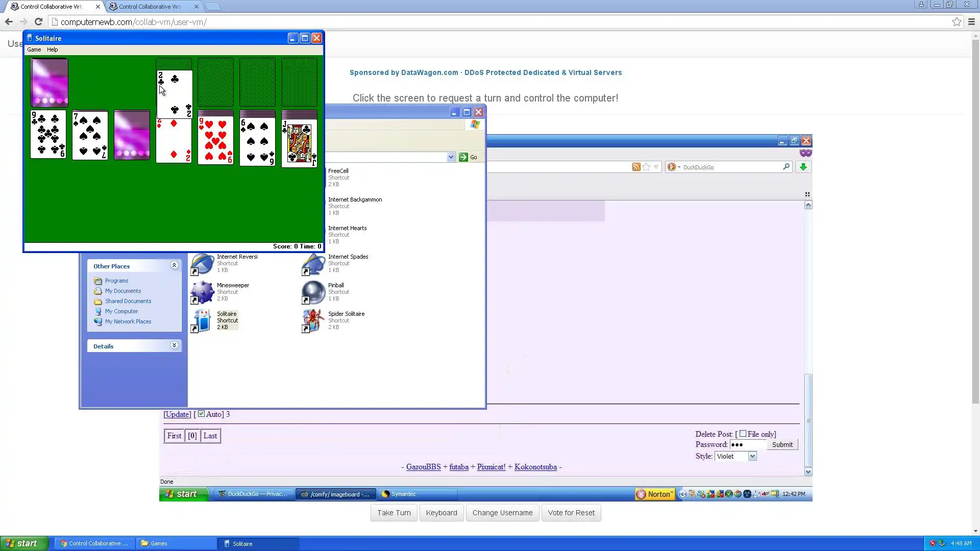
Task: Click the Take Turn button
Action: pos(394,513)
